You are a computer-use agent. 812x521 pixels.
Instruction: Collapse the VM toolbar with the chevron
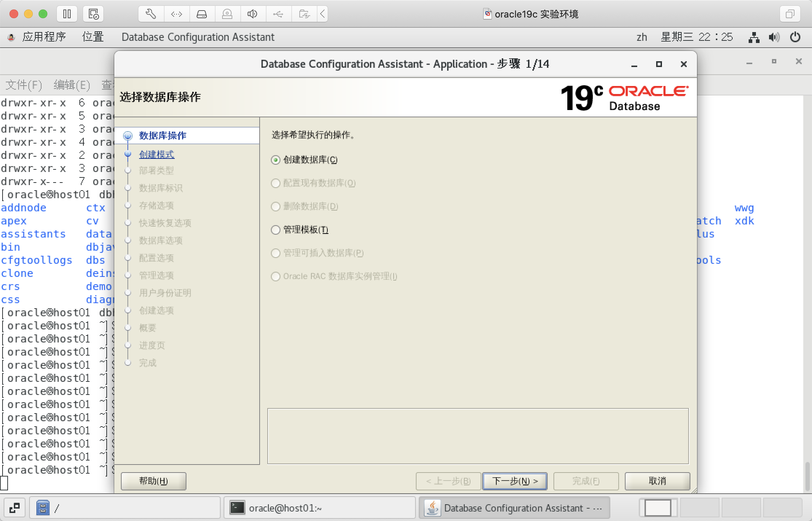point(322,14)
